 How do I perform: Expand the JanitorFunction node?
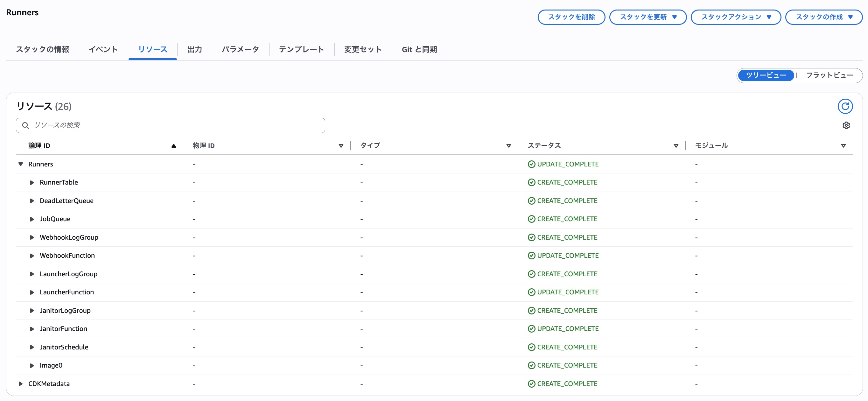point(32,328)
